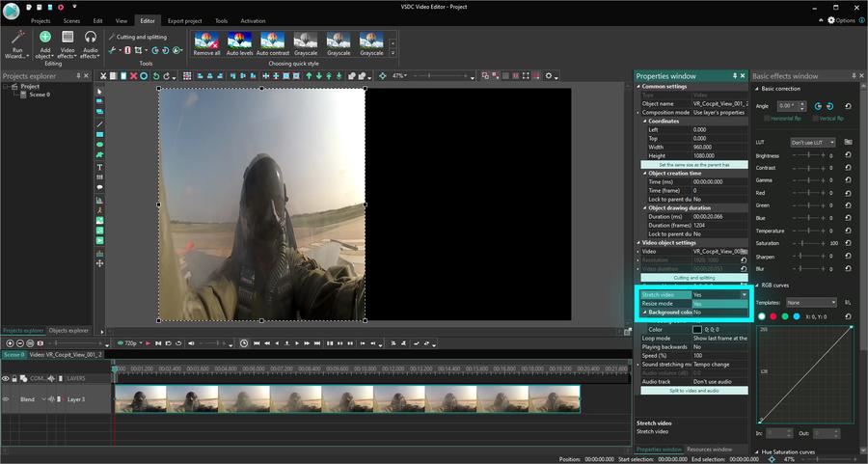Screen dimensions: 868x464
Task: Select No in the Stretch video dropdown list
Action: coord(719,313)
